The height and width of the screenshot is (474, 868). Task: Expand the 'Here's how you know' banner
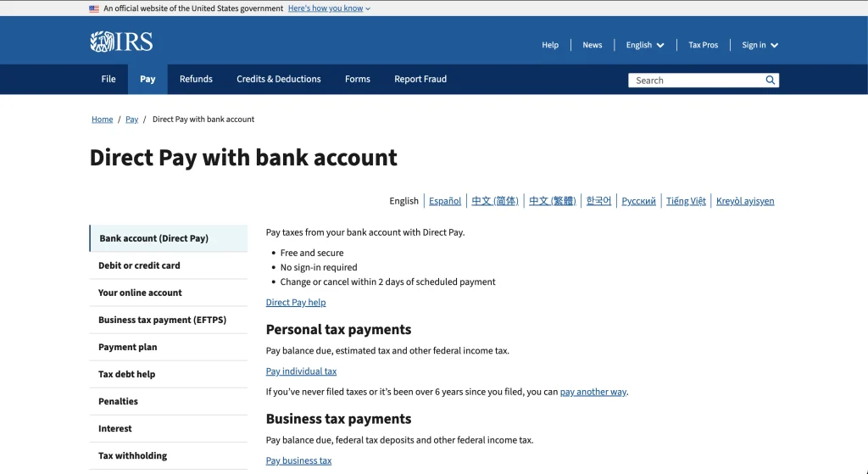[x=330, y=8]
